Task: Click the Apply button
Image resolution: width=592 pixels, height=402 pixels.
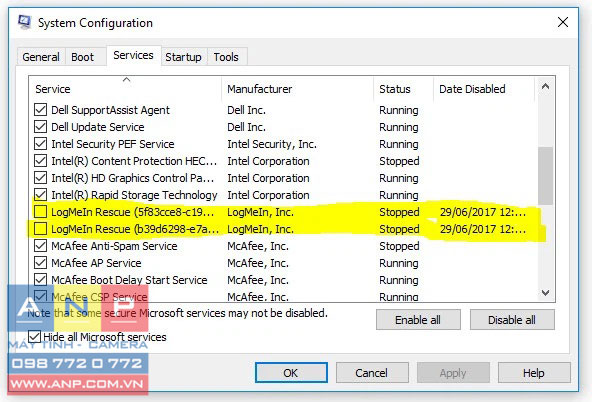Action: coord(453,373)
